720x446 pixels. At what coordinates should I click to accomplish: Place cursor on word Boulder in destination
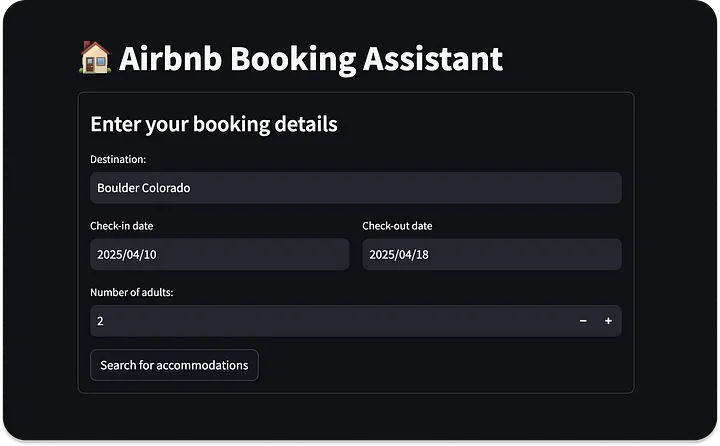118,188
